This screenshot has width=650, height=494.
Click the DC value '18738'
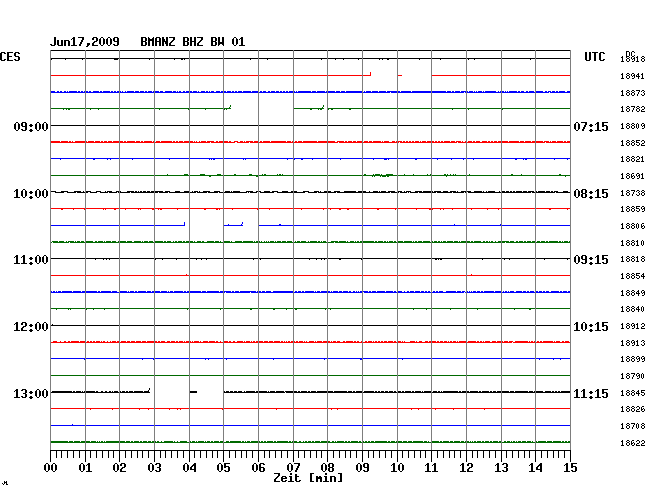click(633, 193)
